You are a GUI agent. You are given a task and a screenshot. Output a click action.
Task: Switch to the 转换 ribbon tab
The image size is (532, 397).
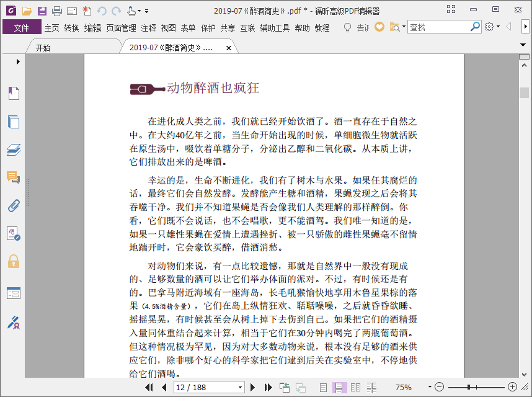pos(71,28)
